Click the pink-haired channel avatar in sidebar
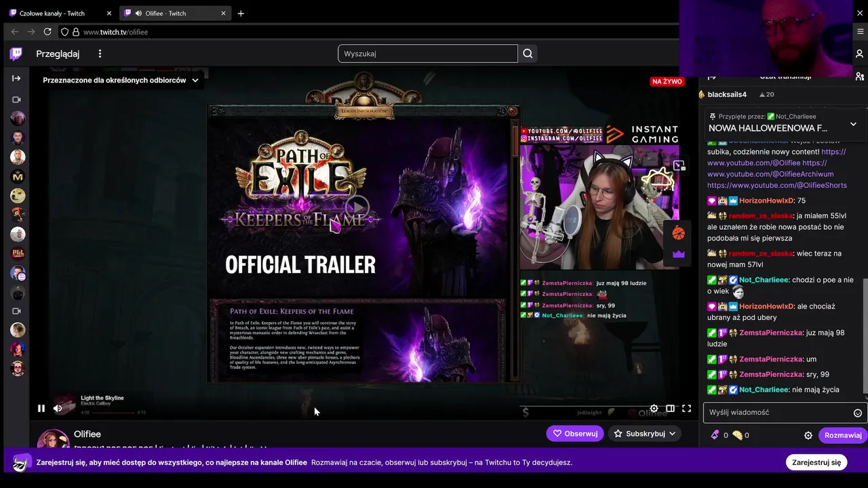Image resolution: width=868 pixels, height=488 pixels. [18, 350]
